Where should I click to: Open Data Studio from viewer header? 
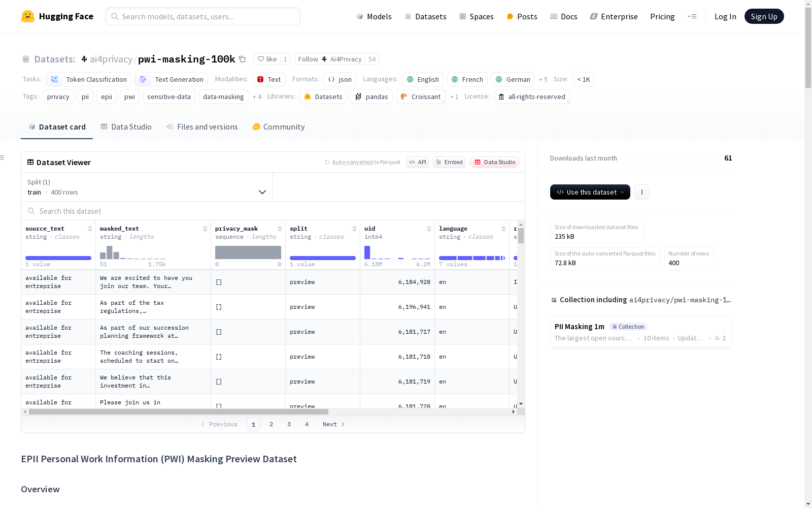click(495, 162)
